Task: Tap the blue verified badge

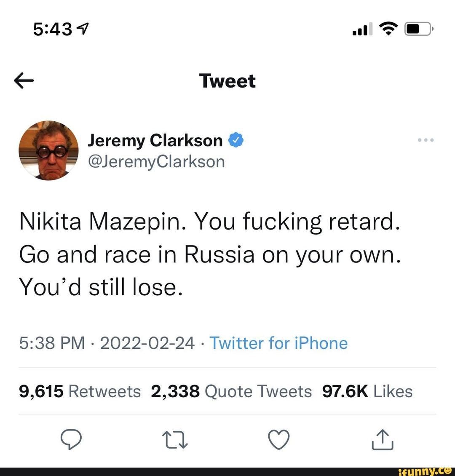Action: click(x=236, y=140)
